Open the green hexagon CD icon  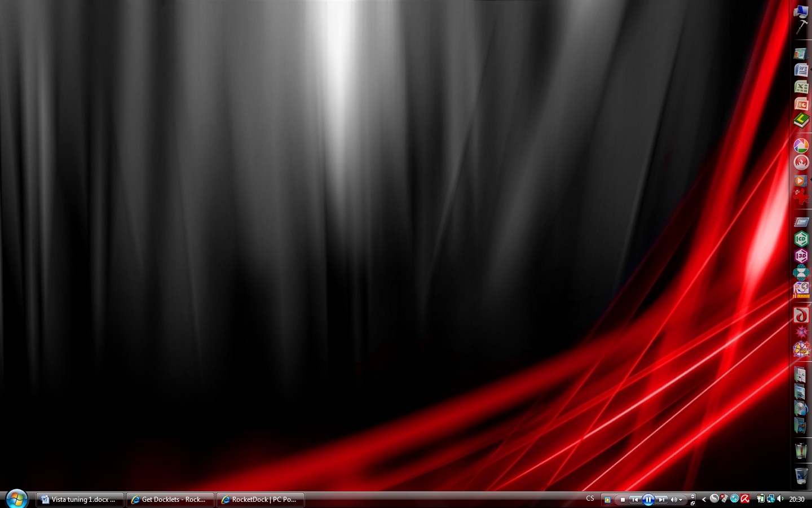coord(801,239)
